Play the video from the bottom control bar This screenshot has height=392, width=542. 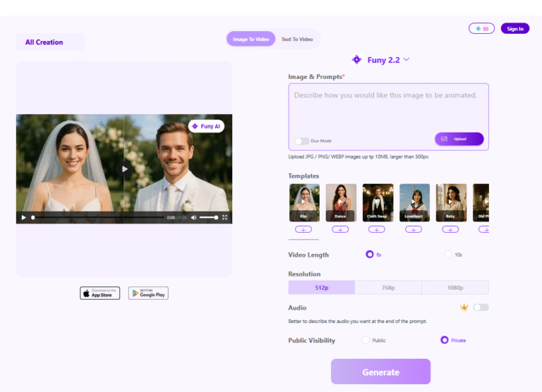coord(23,218)
